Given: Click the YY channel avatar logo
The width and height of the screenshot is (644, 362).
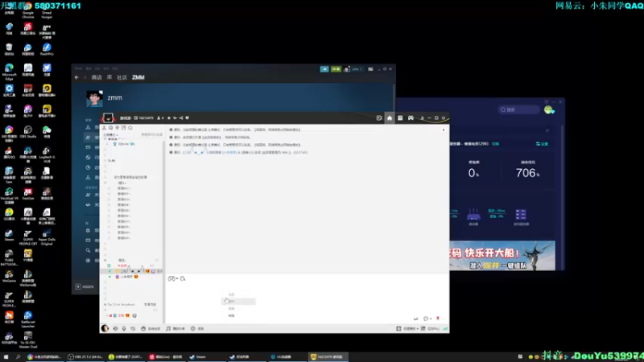Looking at the screenshot, I should [x=108, y=117].
